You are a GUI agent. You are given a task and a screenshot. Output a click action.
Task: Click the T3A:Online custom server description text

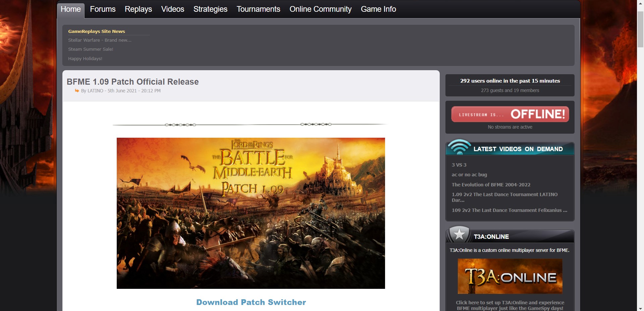[x=509, y=250]
